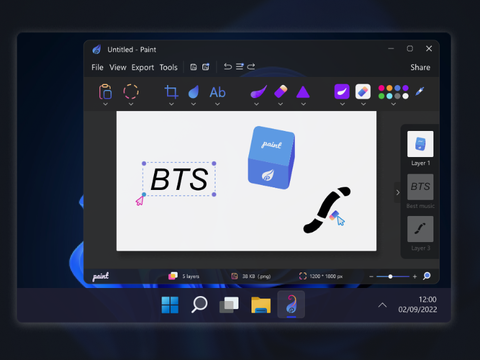This screenshot has height=360, width=480.
Task: Select the BTS layer thumbnail
Action: (420, 187)
